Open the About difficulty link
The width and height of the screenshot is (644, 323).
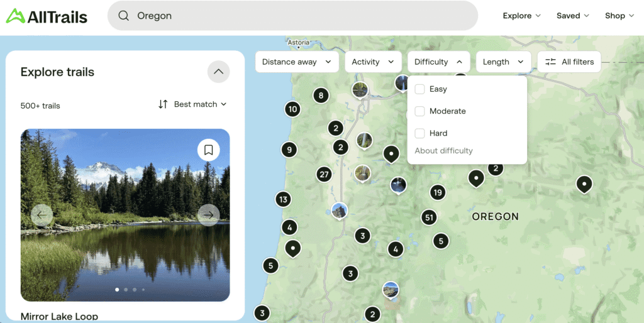pyautogui.click(x=443, y=151)
